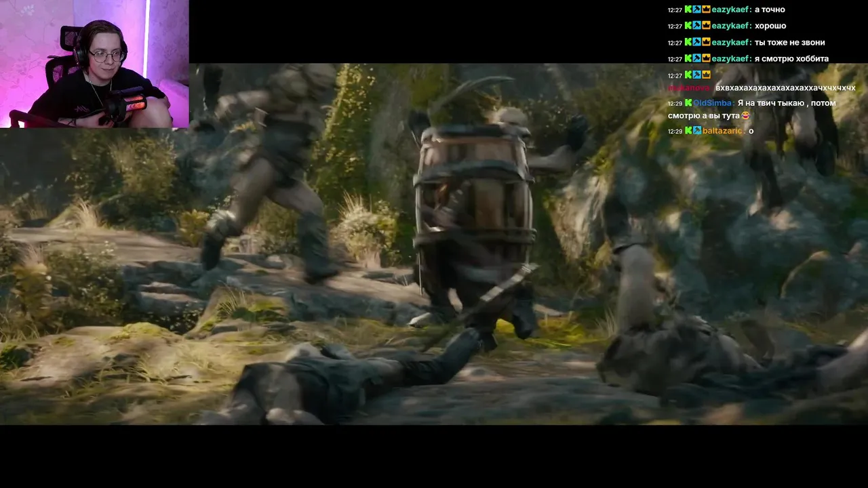Open eazykaef's profile from the "хорошо" message
This screenshot has width=868, height=488.
coord(731,26)
